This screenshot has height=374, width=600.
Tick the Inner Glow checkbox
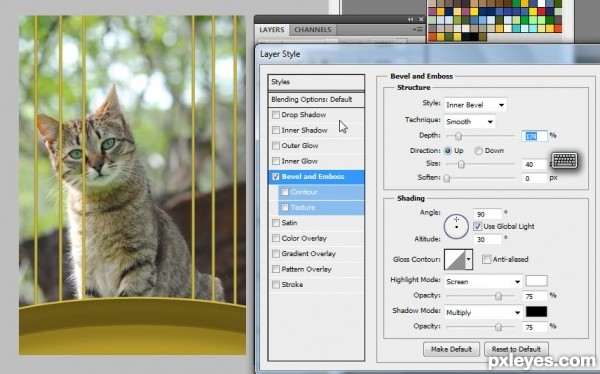[x=276, y=161]
